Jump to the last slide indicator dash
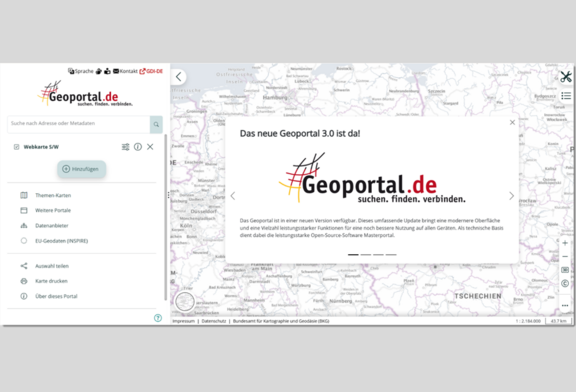The width and height of the screenshot is (576, 392). [x=391, y=254]
